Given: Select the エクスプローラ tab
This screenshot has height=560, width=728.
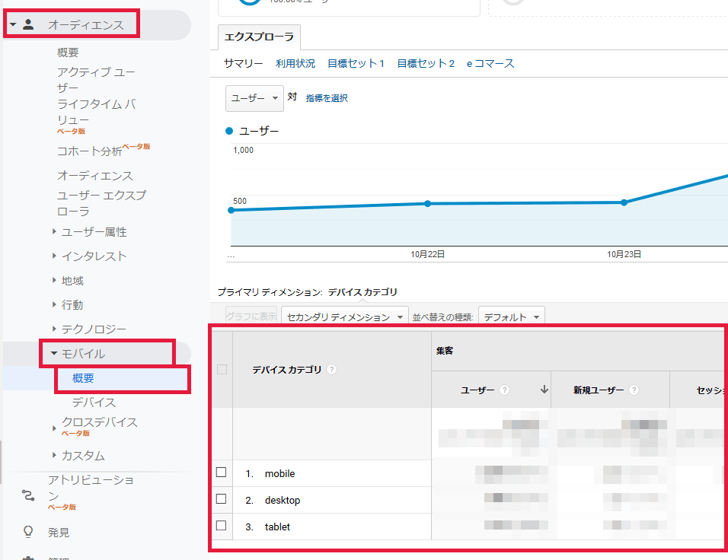Looking at the screenshot, I should [x=259, y=37].
